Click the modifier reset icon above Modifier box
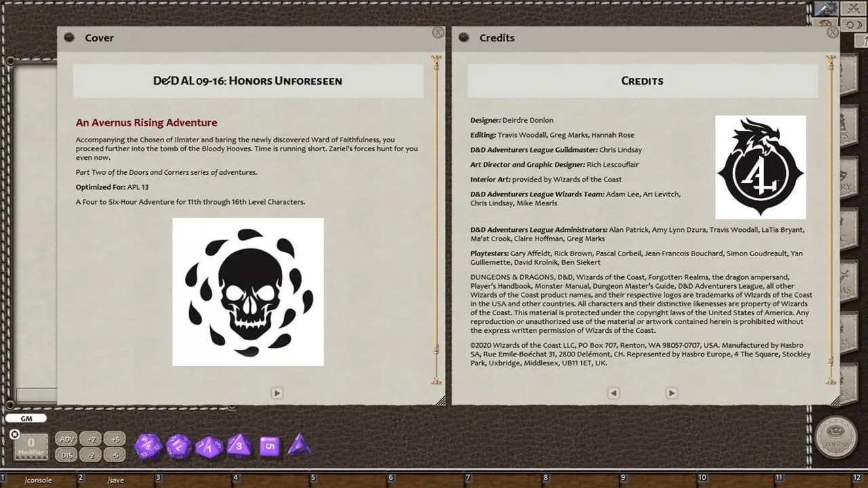The width and height of the screenshot is (868, 488). [15, 434]
